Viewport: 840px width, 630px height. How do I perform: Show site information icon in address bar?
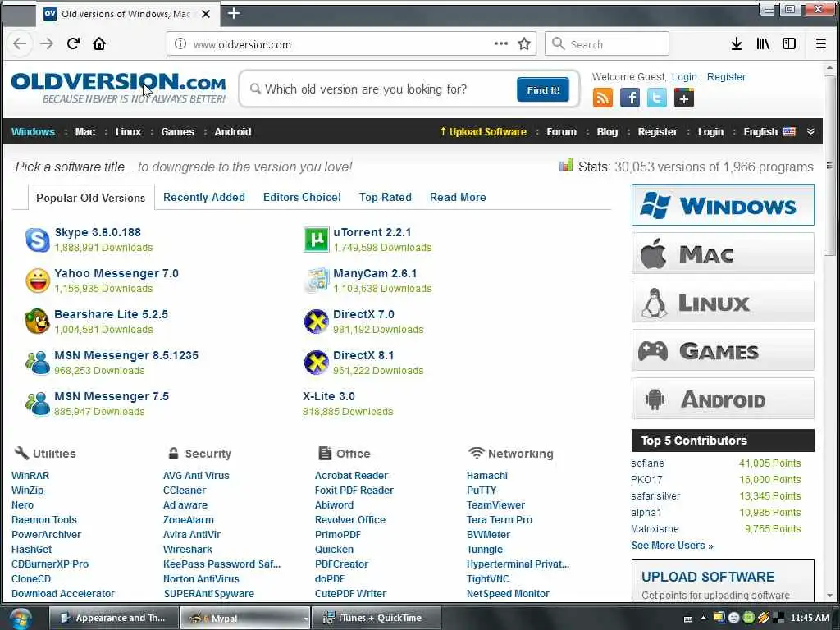(x=180, y=44)
